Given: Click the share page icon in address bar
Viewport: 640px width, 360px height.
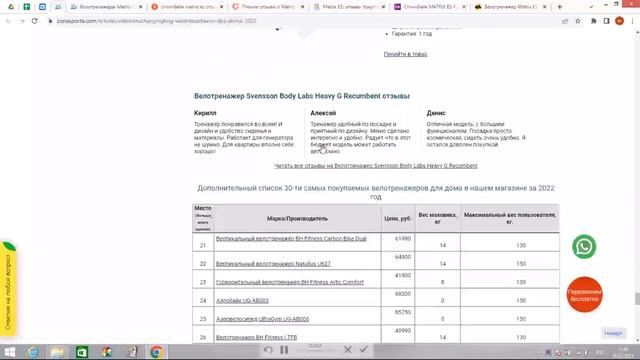Looking at the screenshot, I should (565, 21).
